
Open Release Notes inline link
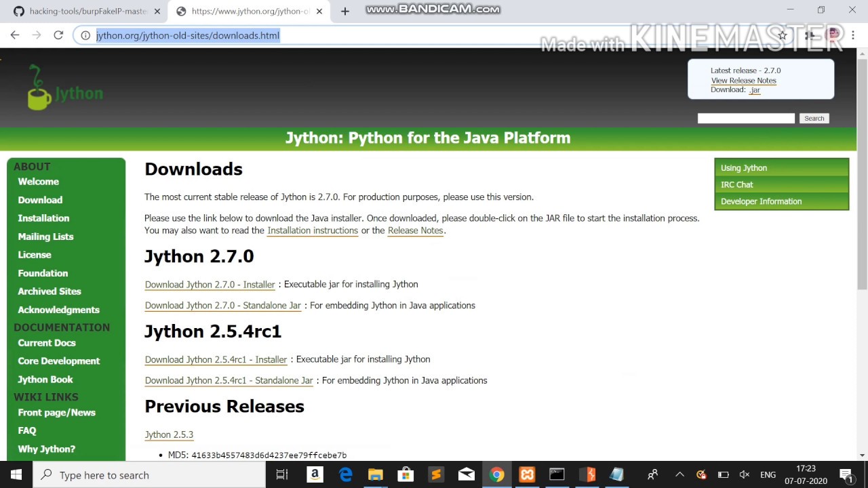pos(415,230)
